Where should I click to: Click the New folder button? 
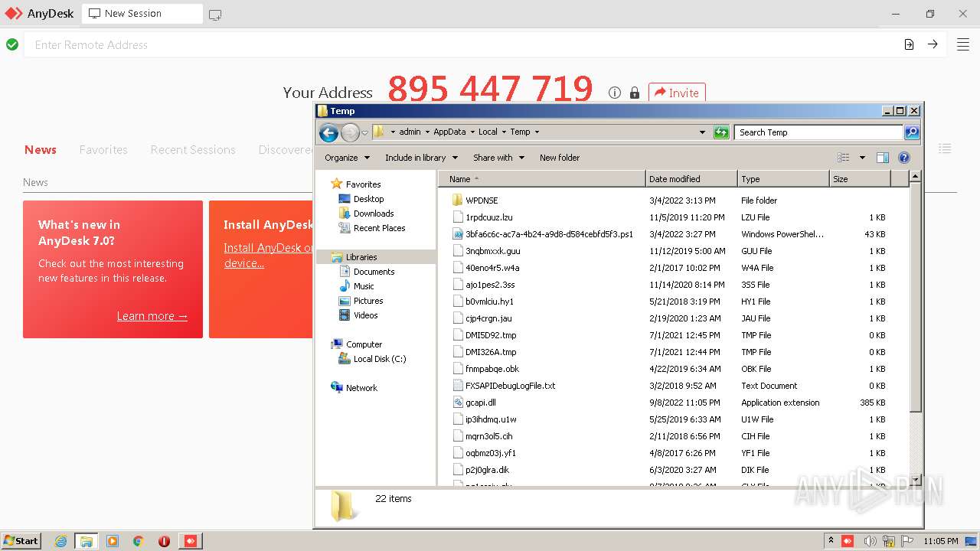[x=560, y=158]
